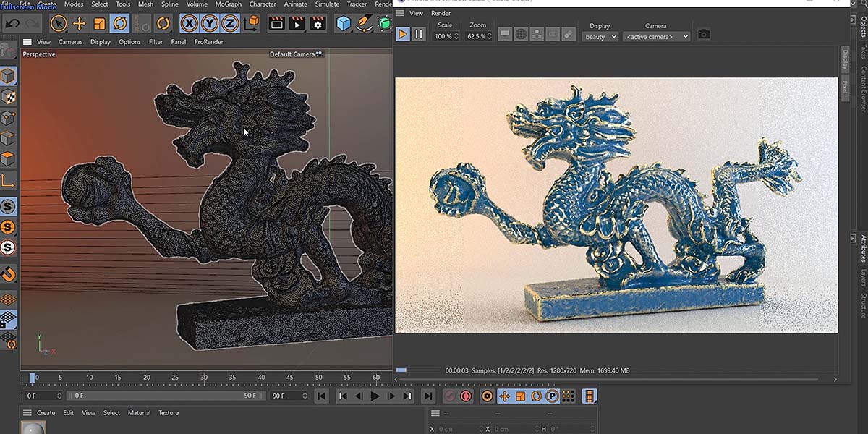Open IPR window hamburger menu

tap(400, 13)
